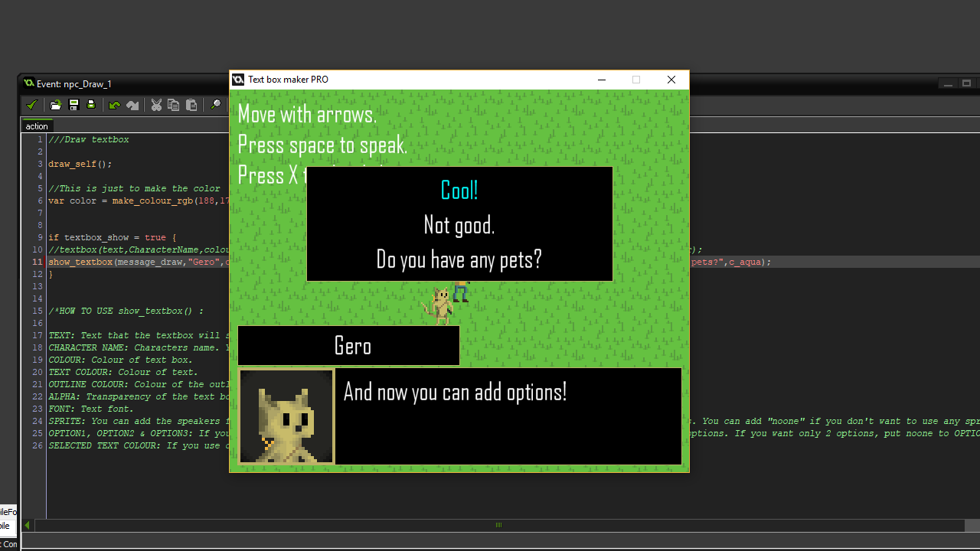Cut selected code with the scissors icon

coord(156,105)
